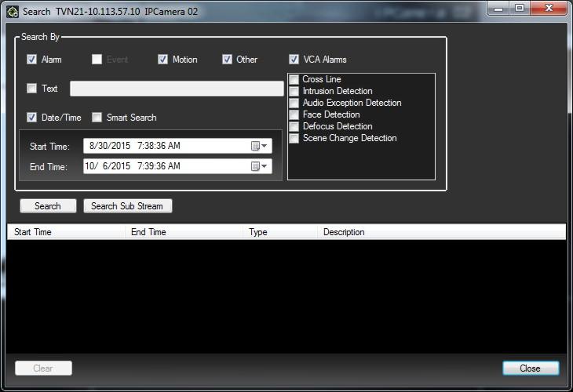Click the Text search input field

point(177,89)
